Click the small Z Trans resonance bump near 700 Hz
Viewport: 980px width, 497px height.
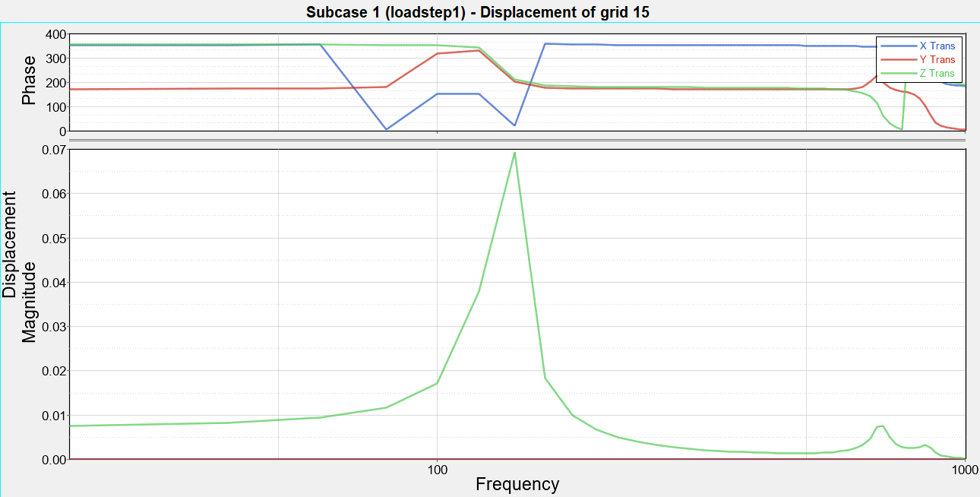click(880, 427)
